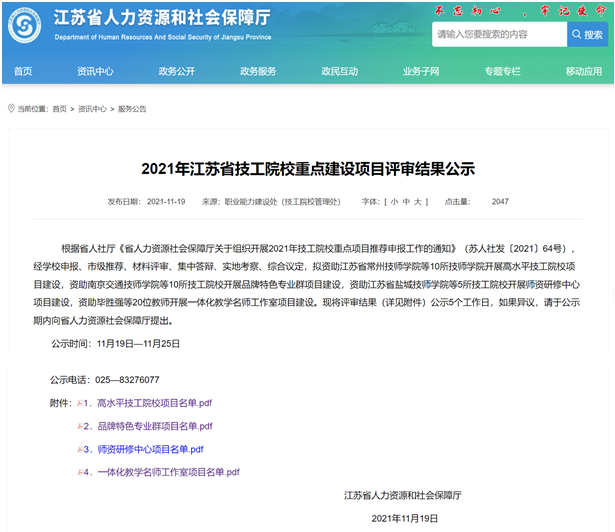Click PDF icon beside attachment 4
Image resolution: width=615 pixels, height=532 pixels.
80,472
